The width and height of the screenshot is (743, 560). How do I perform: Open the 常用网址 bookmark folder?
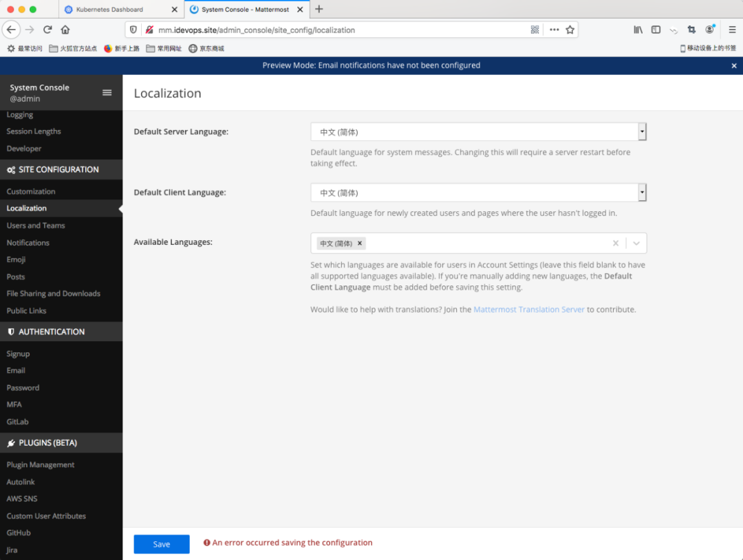(x=164, y=48)
